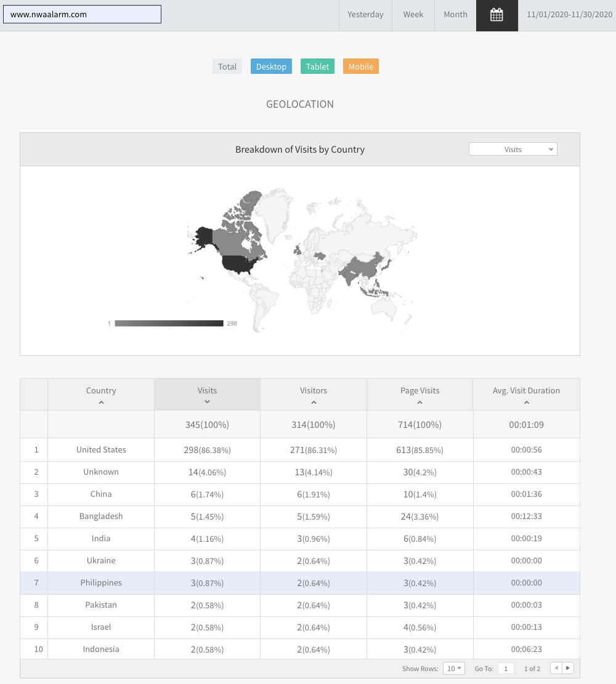The width and height of the screenshot is (616, 684).
Task: Click the 1 of 2 page indicator
Action: click(x=532, y=668)
